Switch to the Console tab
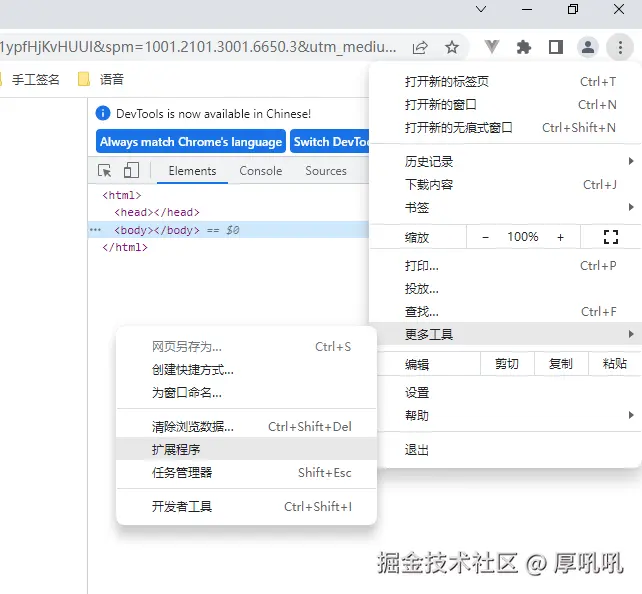 (x=261, y=171)
